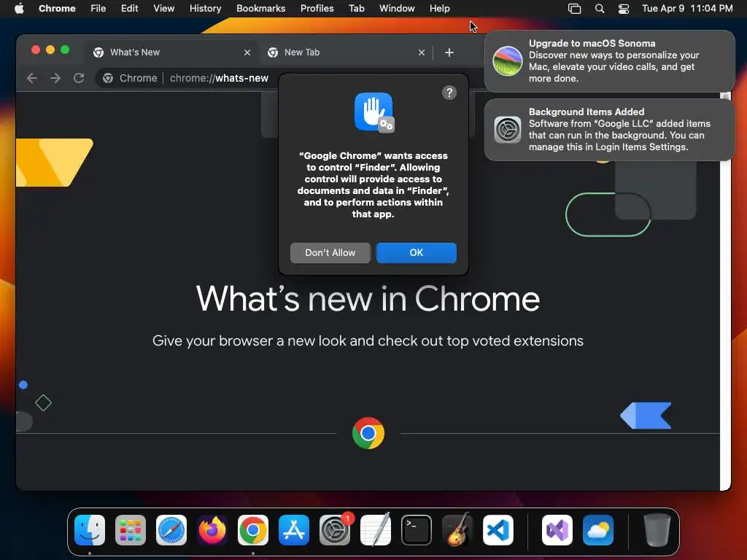Open the Trash in the Dock
This screenshot has width=747, height=560.
tap(657, 529)
